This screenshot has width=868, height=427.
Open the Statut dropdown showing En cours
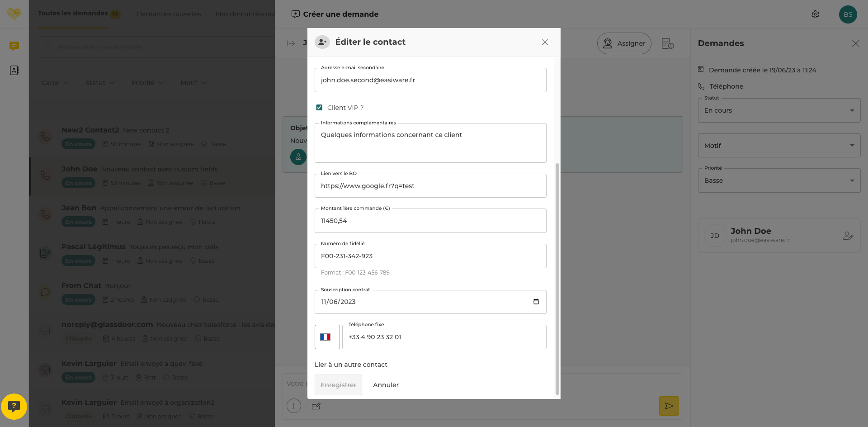point(778,110)
